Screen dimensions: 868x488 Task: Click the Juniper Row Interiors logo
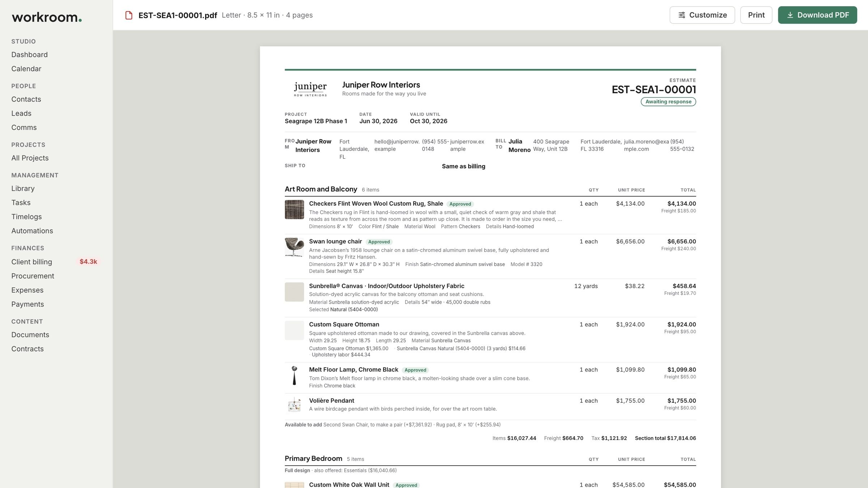310,89
